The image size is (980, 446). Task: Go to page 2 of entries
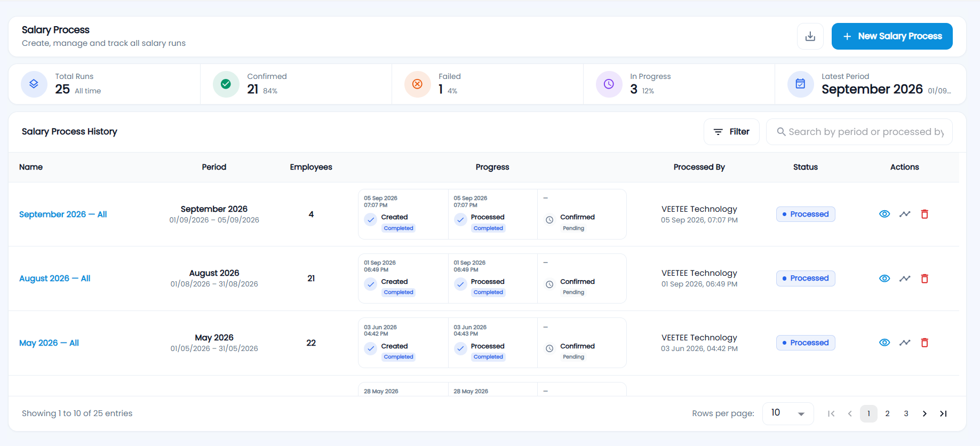[887, 413]
